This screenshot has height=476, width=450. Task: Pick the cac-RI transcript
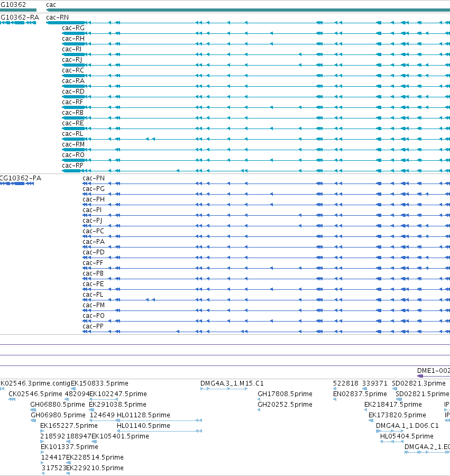tap(71, 49)
